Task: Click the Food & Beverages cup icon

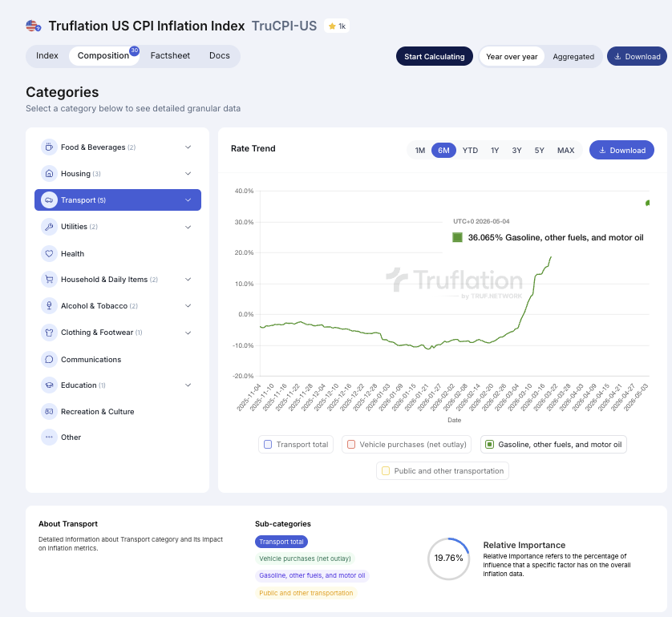Action: click(49, 147)
